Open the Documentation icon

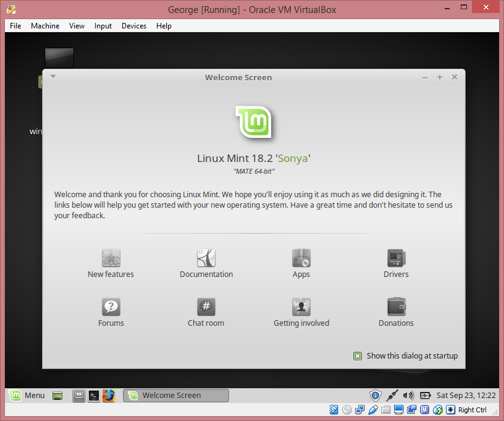[206, 258]
